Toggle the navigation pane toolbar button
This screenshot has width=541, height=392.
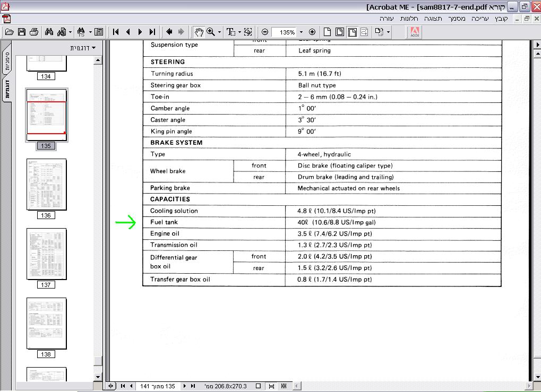(99, 32)
